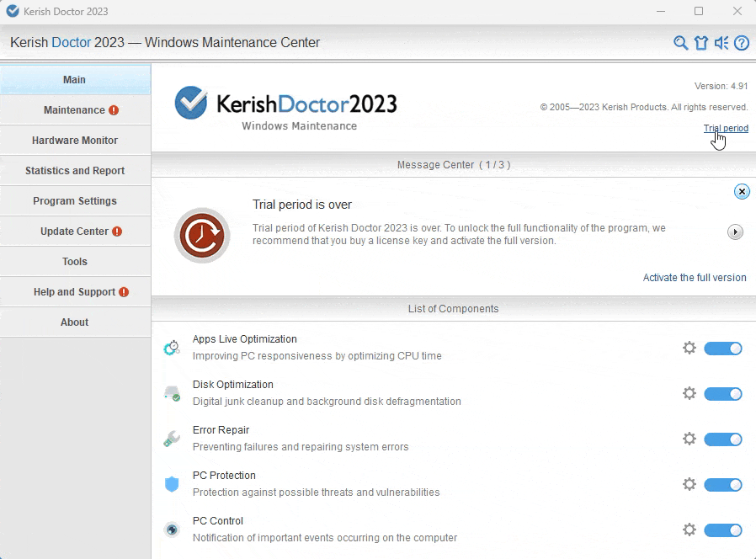Click the Trial period is over heading
This screenshot has height=559, width=756.
pos(302,205)
